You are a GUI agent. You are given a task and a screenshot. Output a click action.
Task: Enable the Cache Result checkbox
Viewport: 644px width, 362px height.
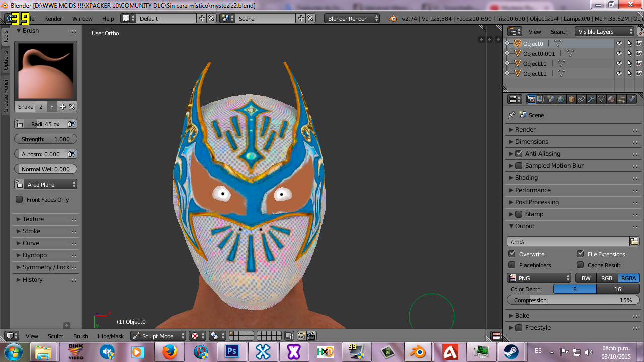coord(580,265)
